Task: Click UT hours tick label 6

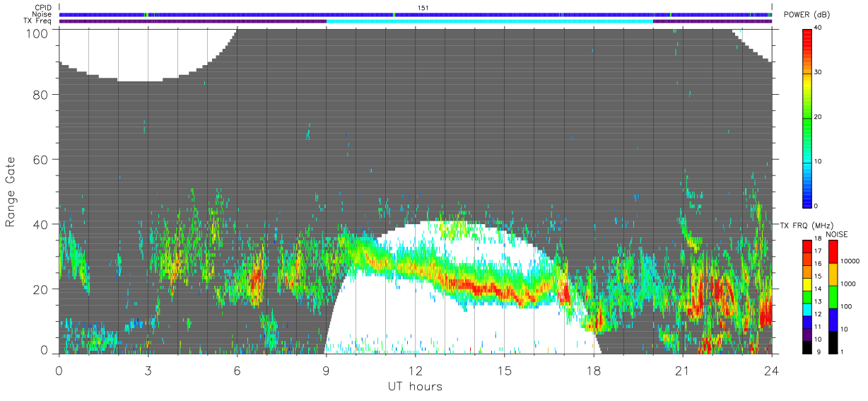Action: 237,371
